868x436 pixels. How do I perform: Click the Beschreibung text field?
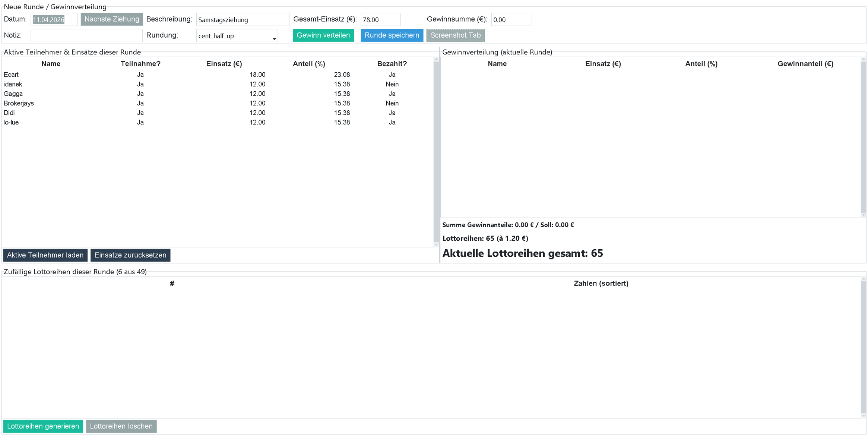(243, 19)
